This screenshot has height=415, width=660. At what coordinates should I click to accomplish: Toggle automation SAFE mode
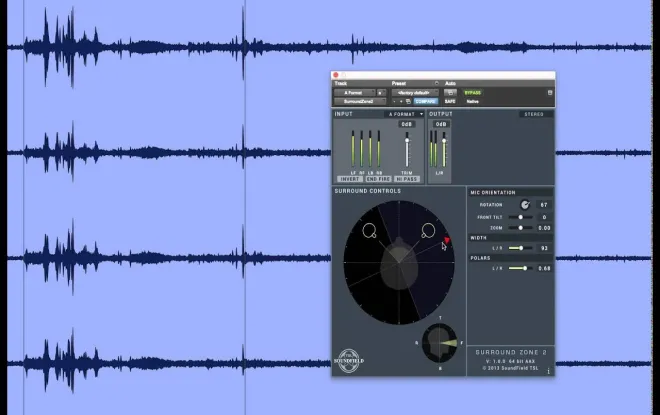click(x=450, y=101)
